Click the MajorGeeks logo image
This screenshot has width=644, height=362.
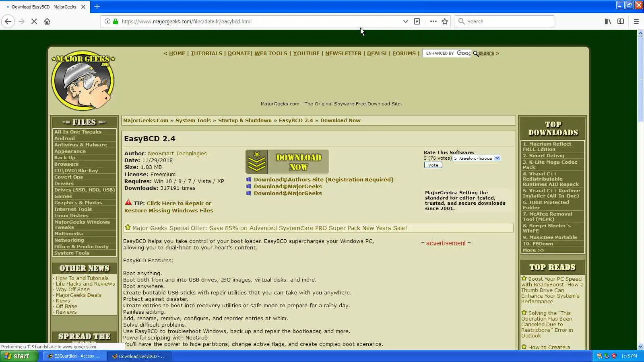(83, 80)
